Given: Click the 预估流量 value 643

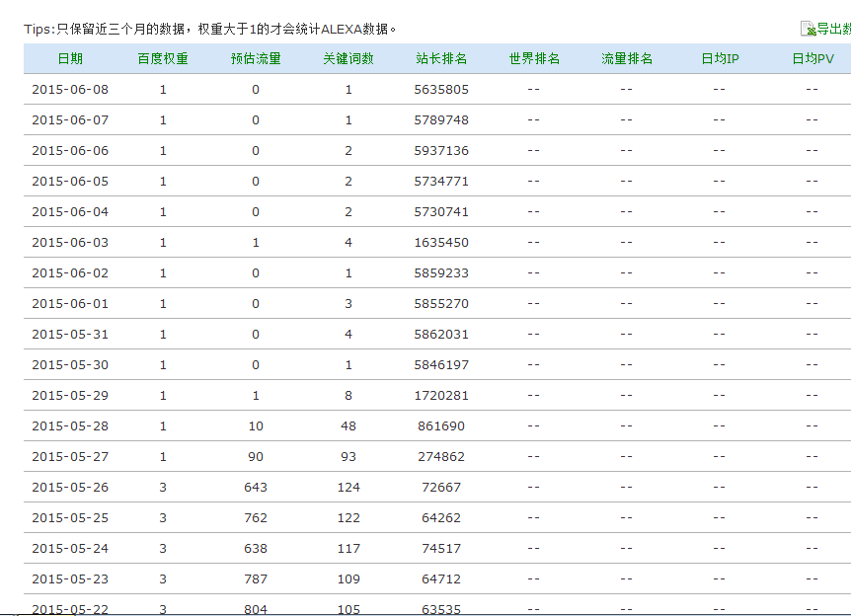Looking at the screenshot, I should 256,488.
